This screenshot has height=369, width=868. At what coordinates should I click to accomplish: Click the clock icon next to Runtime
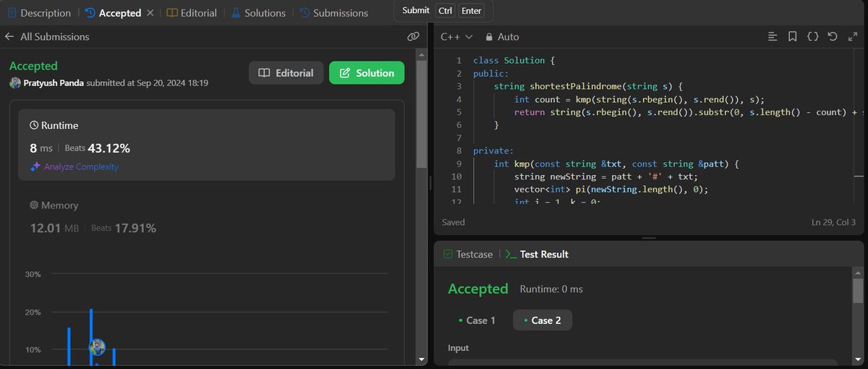coord(34,125)
